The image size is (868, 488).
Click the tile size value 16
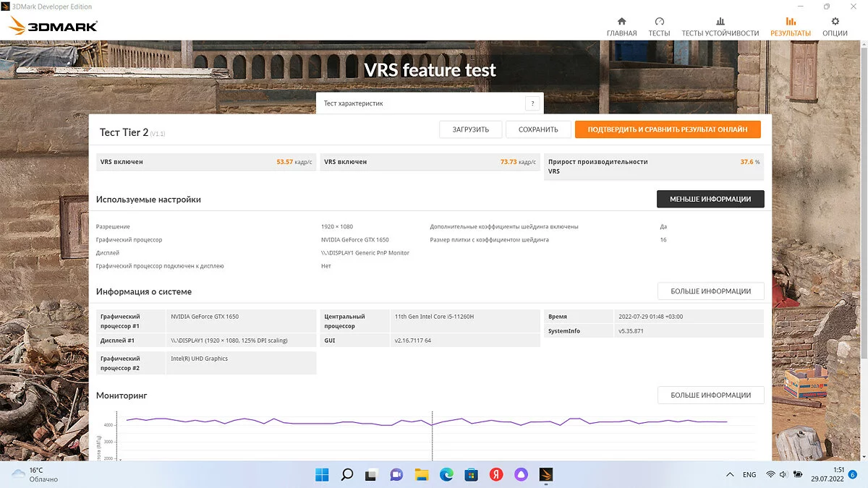[x=663, y=240]
